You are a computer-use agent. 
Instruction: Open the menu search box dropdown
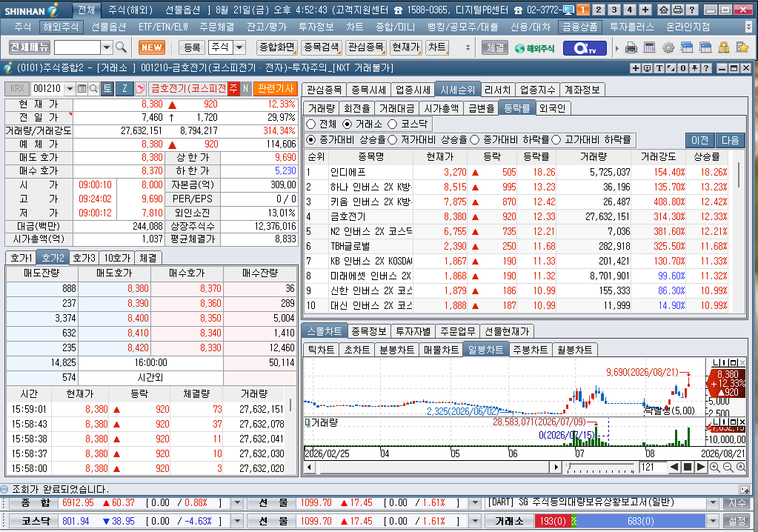pos(107,47)
